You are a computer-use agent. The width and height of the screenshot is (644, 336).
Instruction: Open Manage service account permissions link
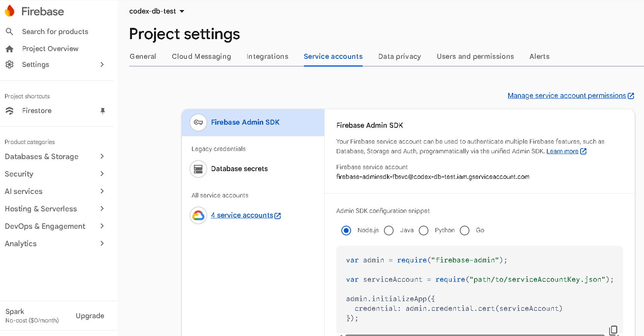click(567, 96)
